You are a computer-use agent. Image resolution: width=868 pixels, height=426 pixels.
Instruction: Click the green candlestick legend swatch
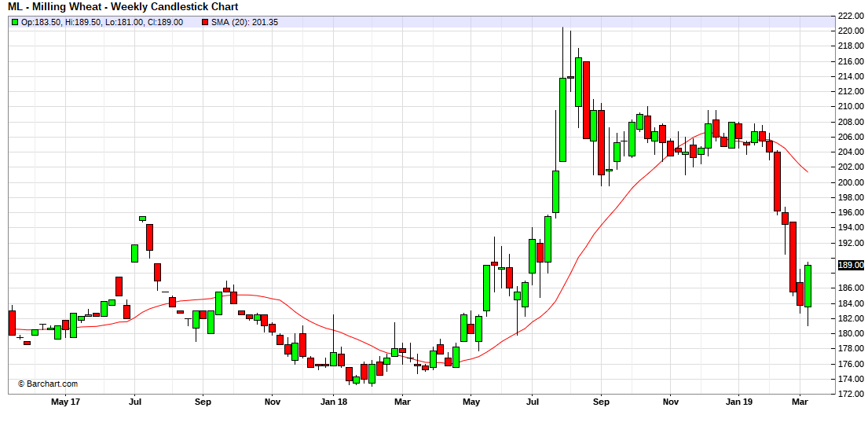coord(15,22)
